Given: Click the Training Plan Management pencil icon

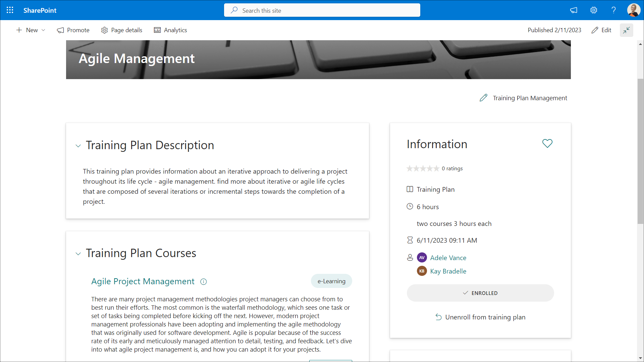Looking at the screenshot, I should pos(483,98).
